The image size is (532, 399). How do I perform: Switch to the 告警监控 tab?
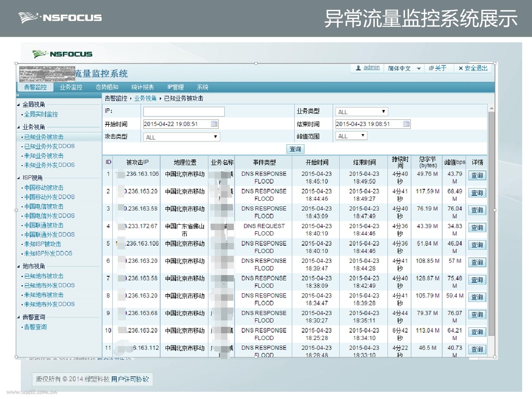point(36,87)
